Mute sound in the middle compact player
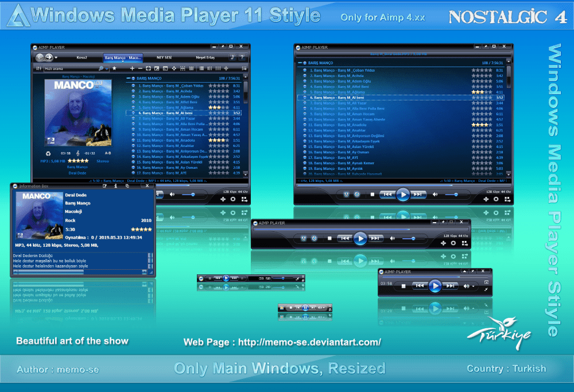This screenshot has width=574, height=392. coord(392,238)
